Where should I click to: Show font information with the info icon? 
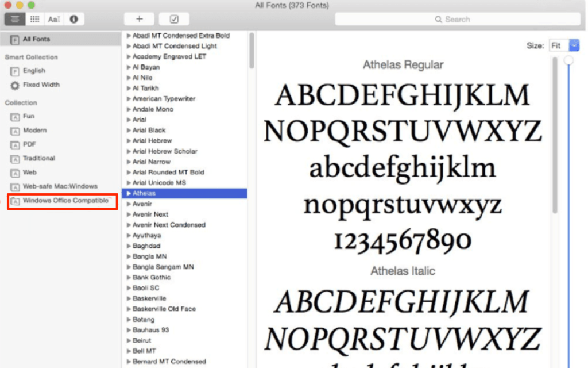coord(74,19)
